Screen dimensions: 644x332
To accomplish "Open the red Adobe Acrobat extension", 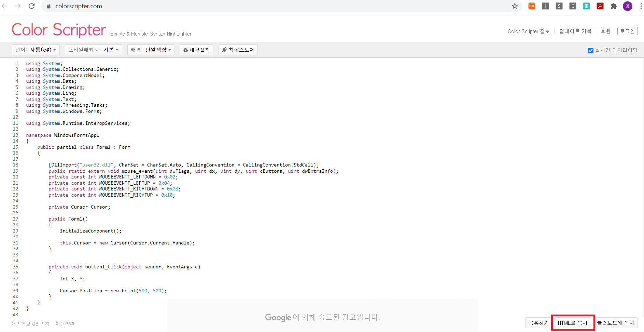I will (600, 6).
